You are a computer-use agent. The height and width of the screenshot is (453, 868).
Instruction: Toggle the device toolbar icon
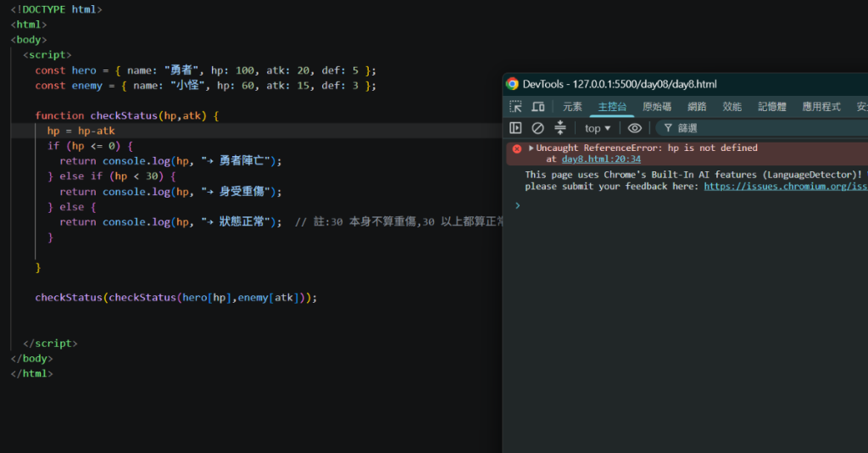538,106
